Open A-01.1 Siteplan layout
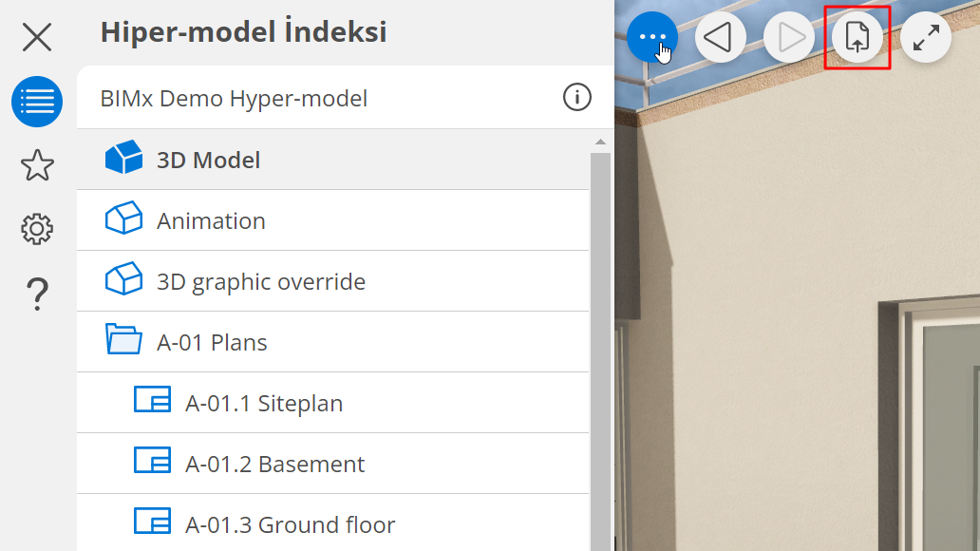The height and width of the screenshot is (551, 980). [x=263, y=403]
